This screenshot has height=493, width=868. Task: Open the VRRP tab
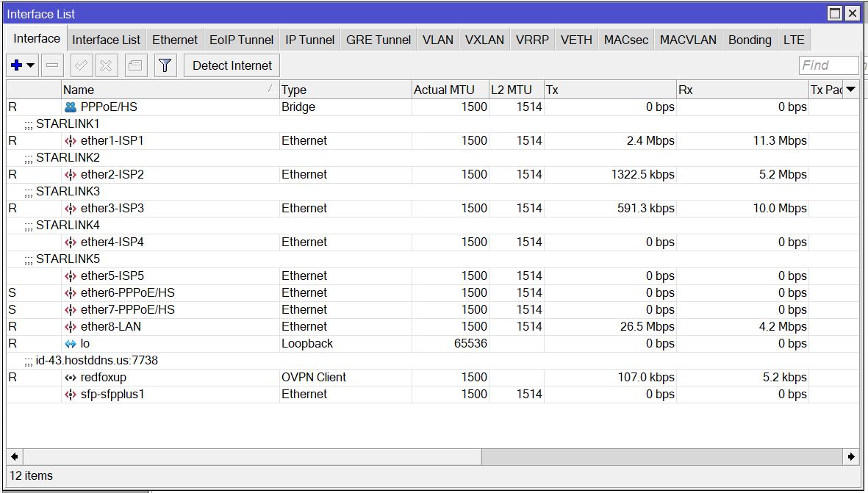tap(533, 40)
